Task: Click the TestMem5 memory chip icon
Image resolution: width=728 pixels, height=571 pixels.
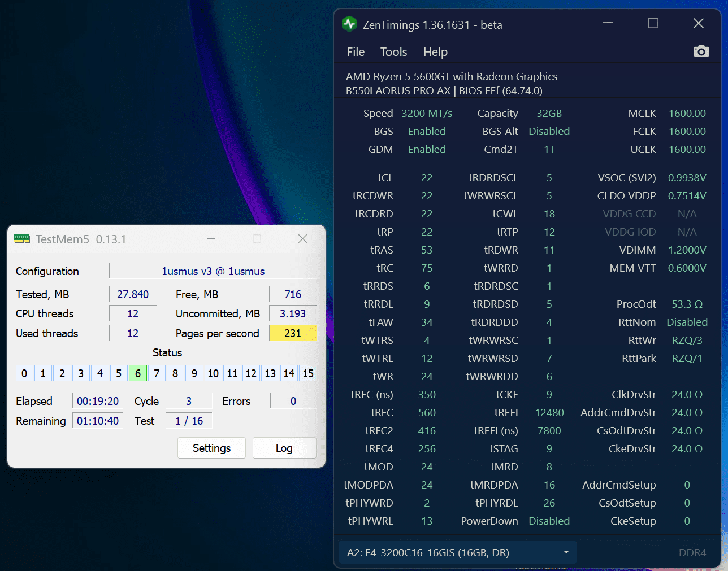Action: coord(22,239)
